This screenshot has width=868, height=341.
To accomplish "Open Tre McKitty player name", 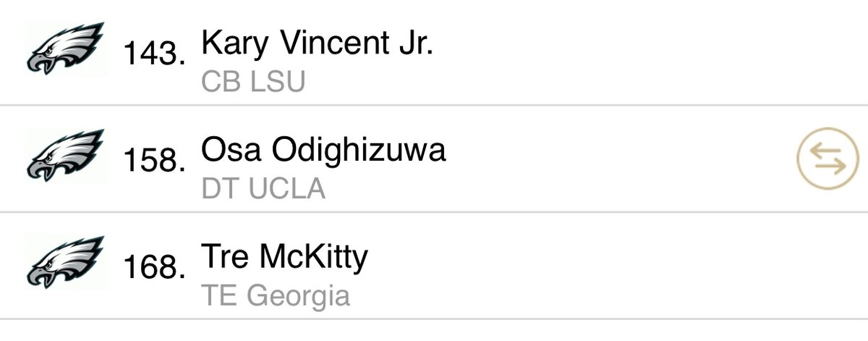I will 284,256.
